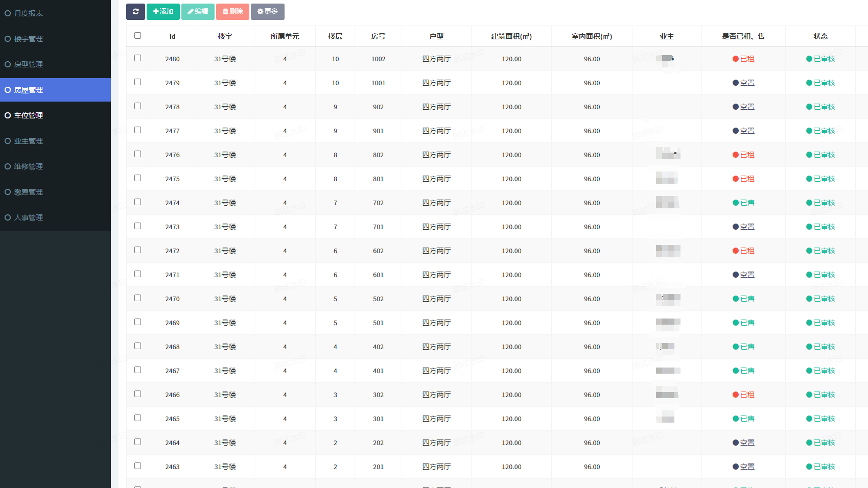Toggle the select-all checkbox in header
Viewport: 868px width, 488px height.
(137, 36)
